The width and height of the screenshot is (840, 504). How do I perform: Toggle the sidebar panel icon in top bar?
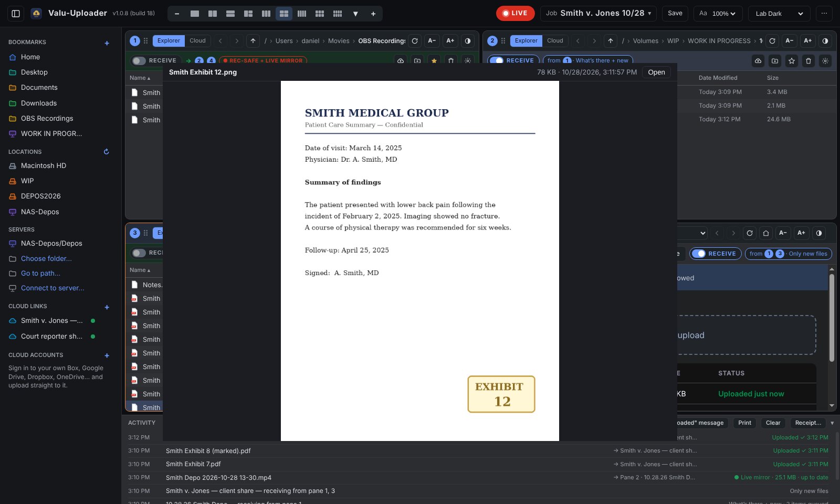click(x=16, y=14)
